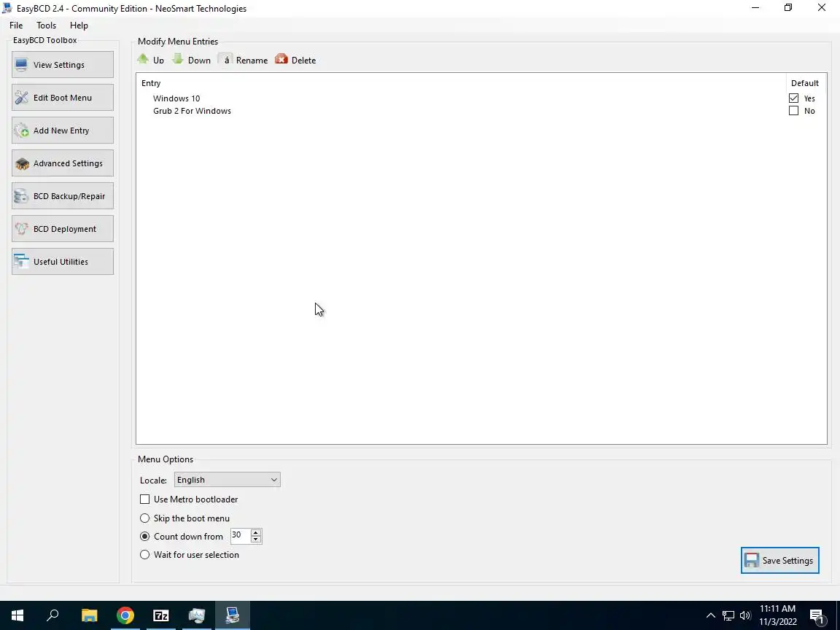840x630 pixels.
Task: Open the File menu
Action: (16, 26)
